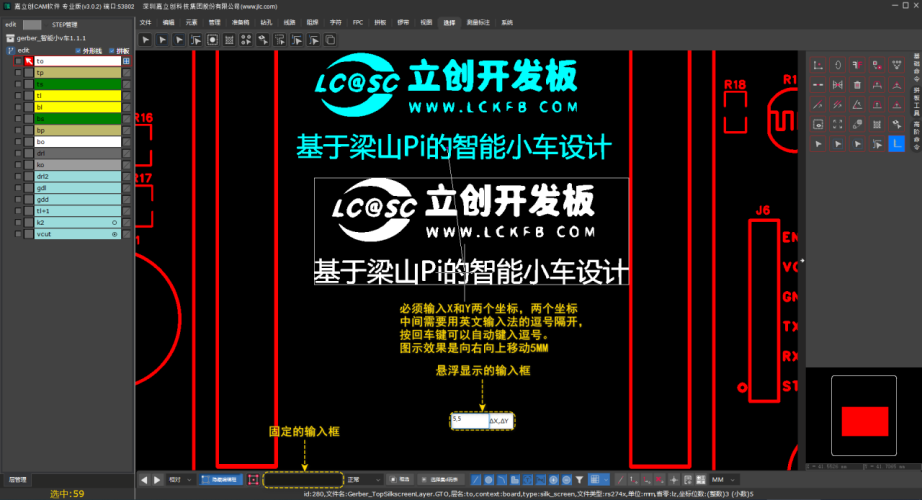Click the stacked copy icon at toolbar end
Image resolution: width=922 pixels, height=500 pixels.
pyautogui.click(x=330, y=40)
